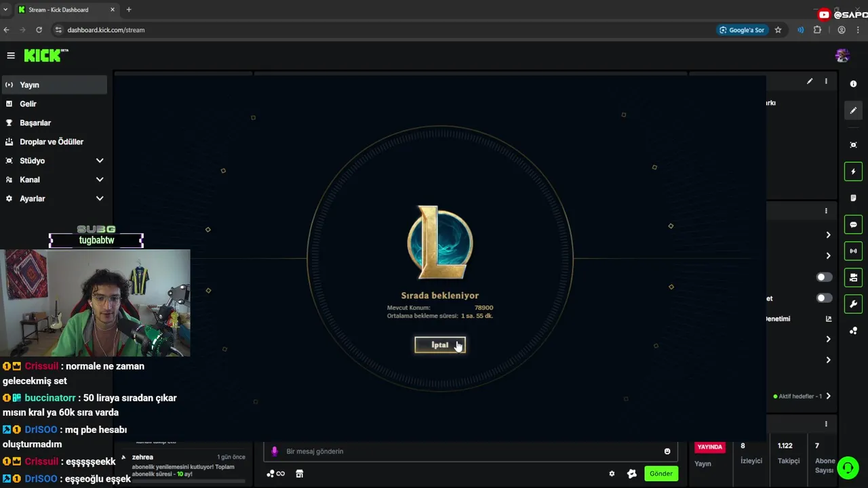
Task: Toggle the upper switch in right panel
Action: click(824, 277)
